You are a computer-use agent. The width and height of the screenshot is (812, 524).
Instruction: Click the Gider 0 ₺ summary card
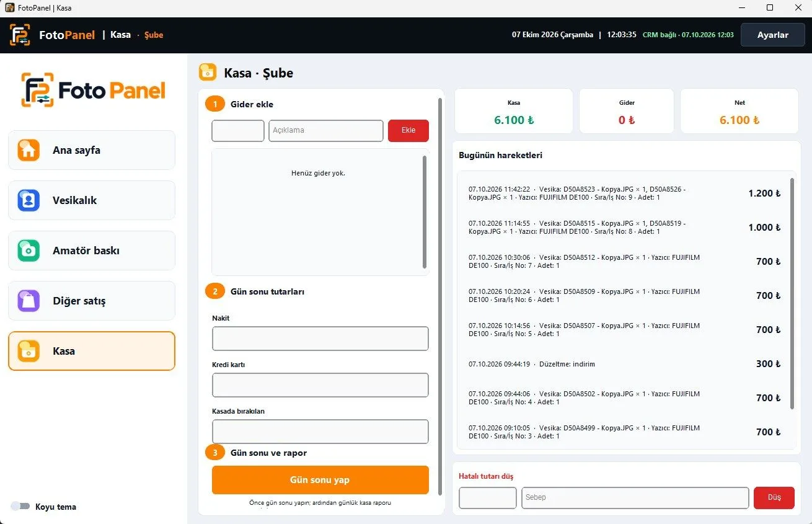[x=627, y=111]
